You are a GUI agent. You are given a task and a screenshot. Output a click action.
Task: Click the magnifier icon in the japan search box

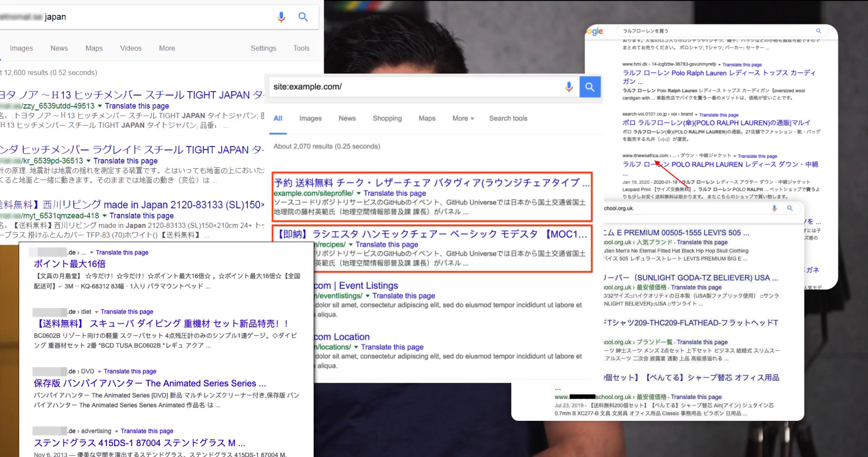click(x=303, y=17)
